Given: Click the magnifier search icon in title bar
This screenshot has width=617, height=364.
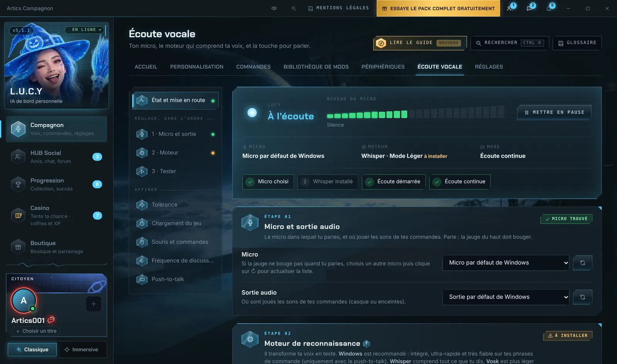Looking at the screenshot, I should click(x=293, y=8).
